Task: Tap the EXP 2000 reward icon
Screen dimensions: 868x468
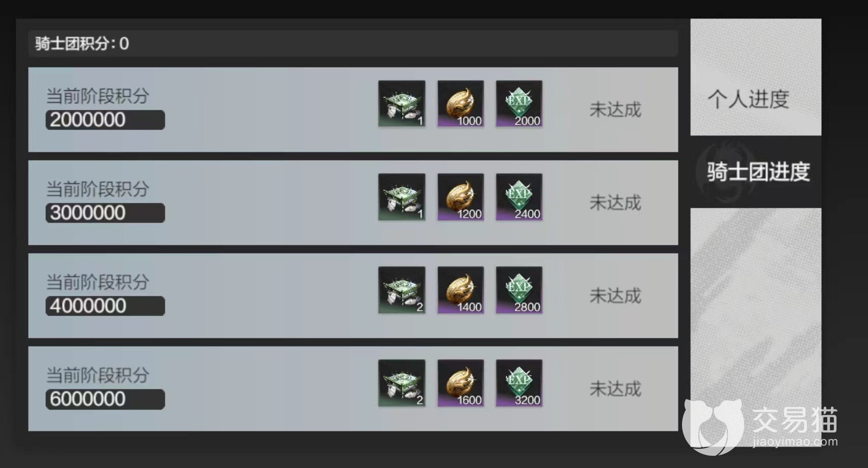Action: (x=519, y=104)
